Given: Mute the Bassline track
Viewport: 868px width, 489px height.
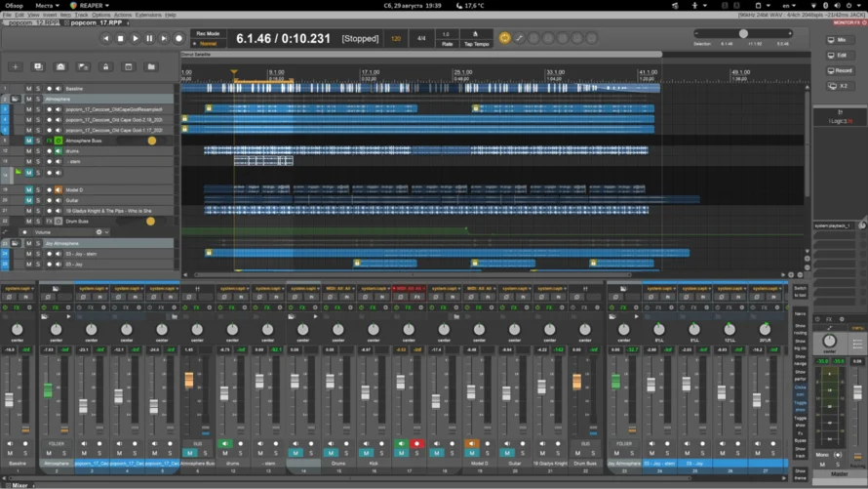Looking at the screenshot, I should (28, 89).
